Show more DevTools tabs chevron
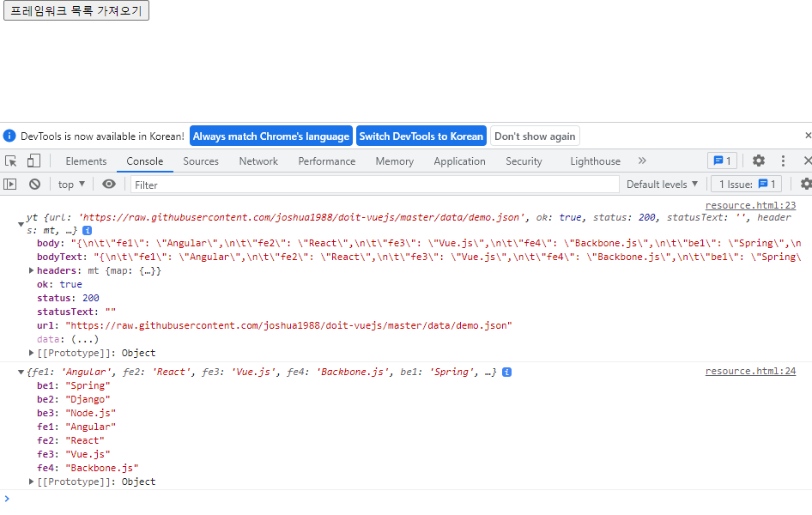Screen dimensions: 812x515 pyautogui.click(x=642, y=161)
